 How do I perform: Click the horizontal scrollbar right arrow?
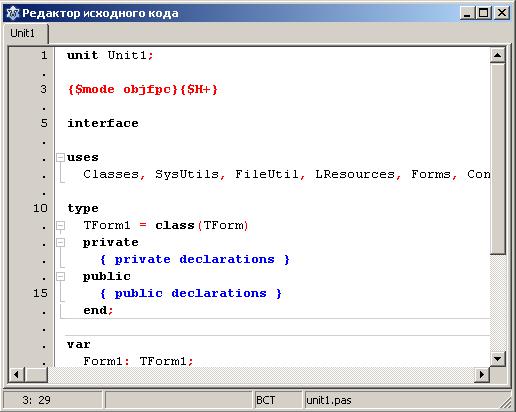(x=482, y=374)
